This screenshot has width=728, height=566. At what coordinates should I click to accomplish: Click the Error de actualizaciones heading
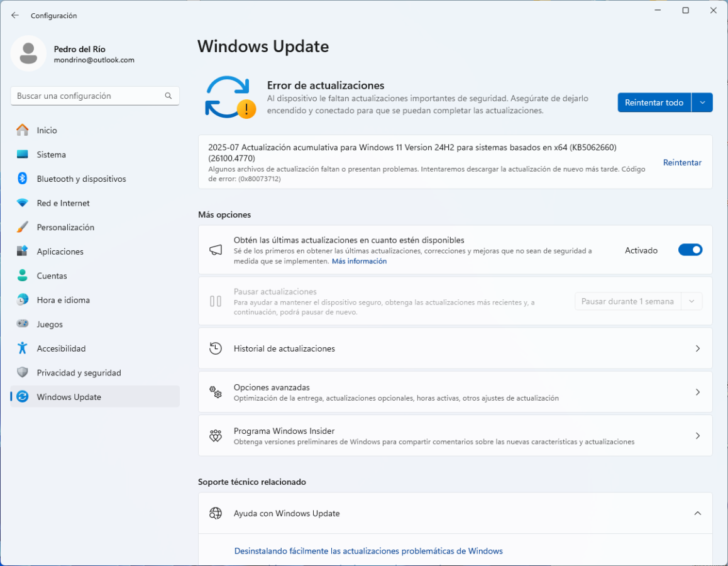point(326,86)
